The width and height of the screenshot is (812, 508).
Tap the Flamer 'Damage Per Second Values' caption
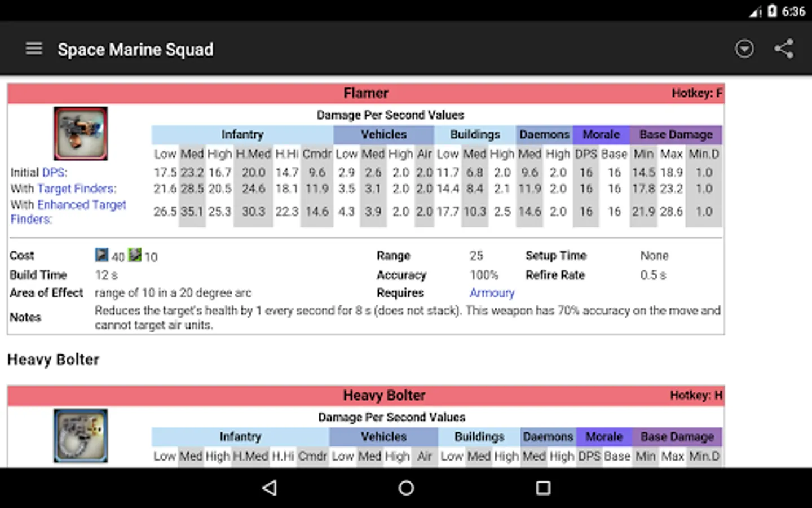coord(390,115)
